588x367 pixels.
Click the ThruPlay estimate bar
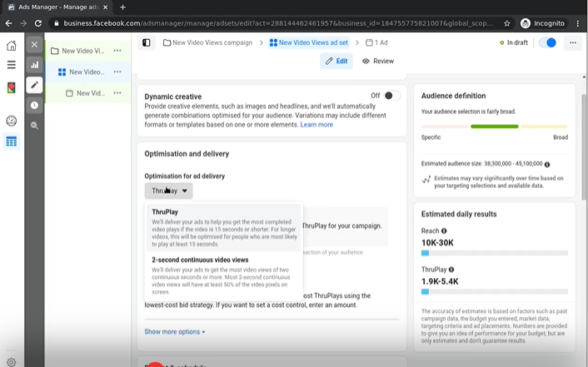pyautogui.click(x=494, y=291)
